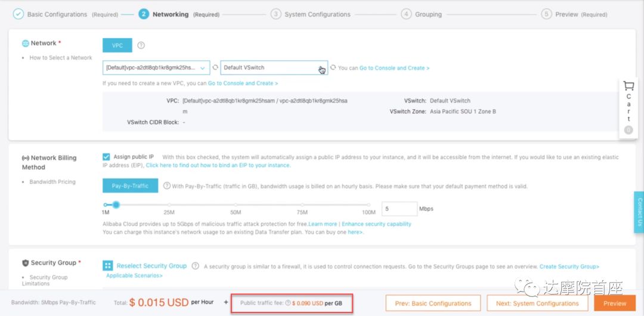The image size is (644, 316).
Task: Refresh the VSwitch list icon
Action: 333,68
